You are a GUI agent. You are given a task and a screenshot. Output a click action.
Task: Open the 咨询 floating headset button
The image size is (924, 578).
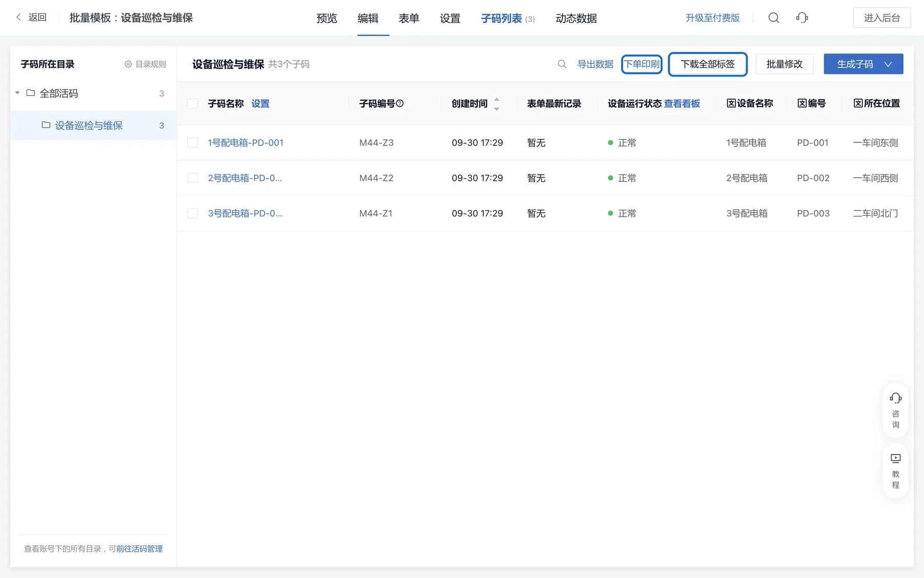896,411
